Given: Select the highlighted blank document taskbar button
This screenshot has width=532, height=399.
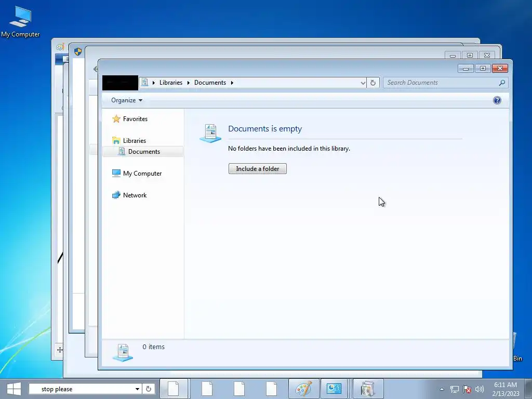Looking at the screenshot, I should point(174,389).
